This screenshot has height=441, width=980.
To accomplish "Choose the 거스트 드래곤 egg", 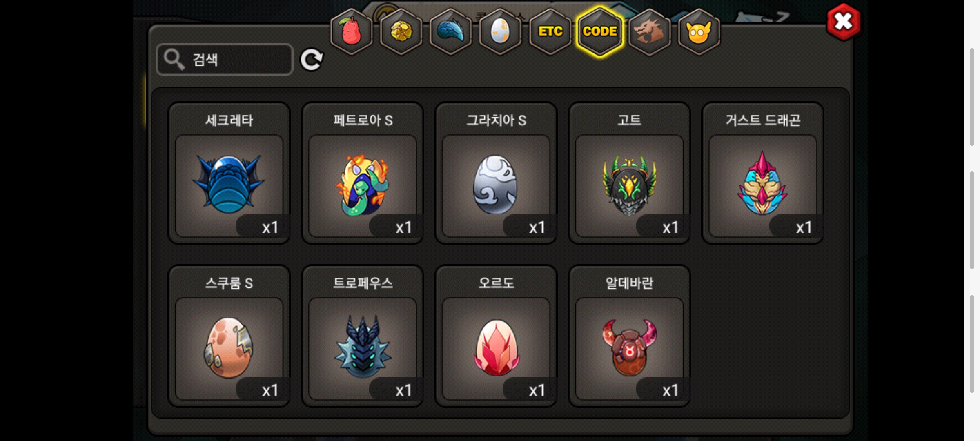I will point(763,173).
